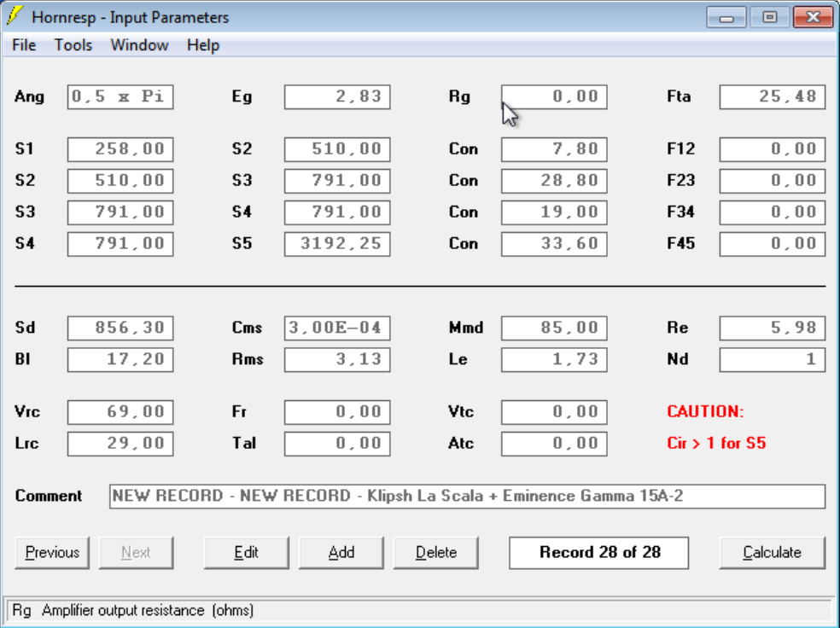Select the Lrc field 29,00
The width and height of the screenshot is (840, 628).
[120, 444]
